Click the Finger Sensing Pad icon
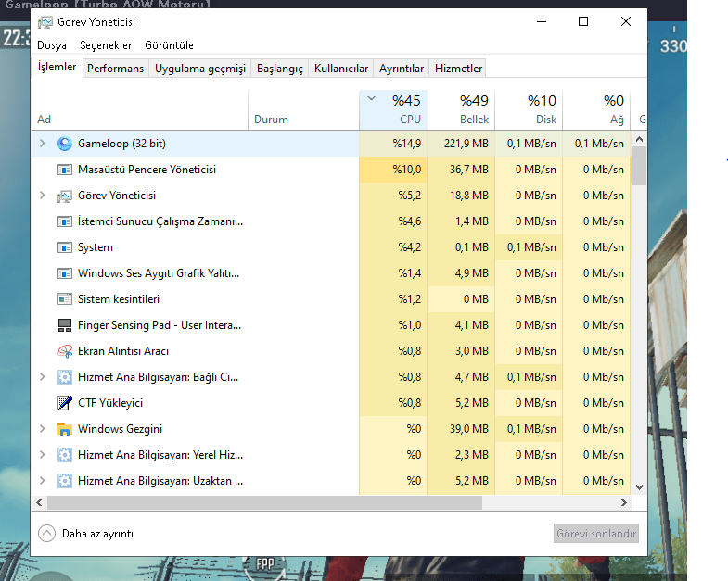This screenshot has height=581, width=728. coord(65,325)
